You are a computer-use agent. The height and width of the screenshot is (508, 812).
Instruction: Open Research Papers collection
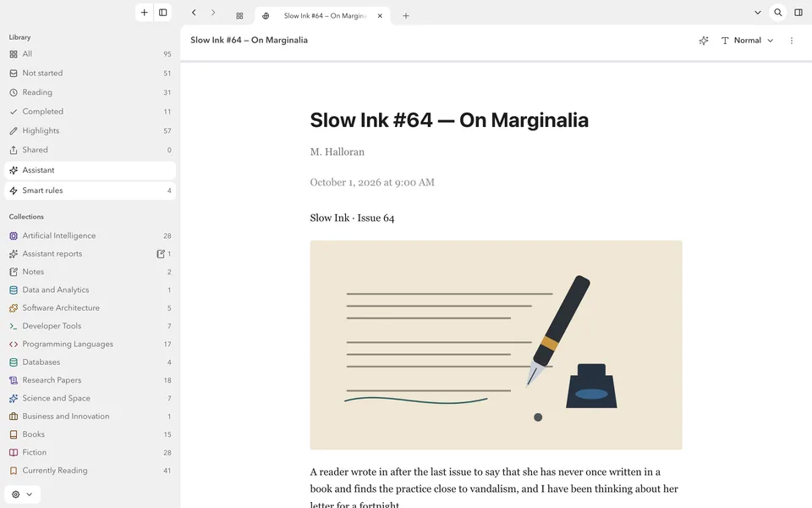(91, 380)
